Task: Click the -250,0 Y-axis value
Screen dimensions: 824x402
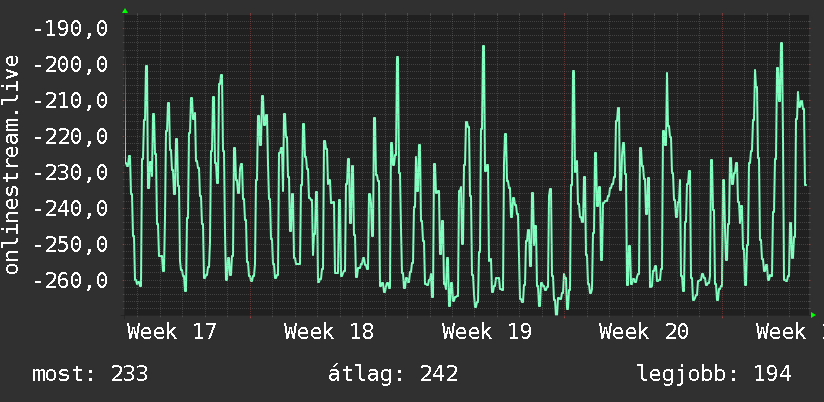Action: [x=70, y=244]
